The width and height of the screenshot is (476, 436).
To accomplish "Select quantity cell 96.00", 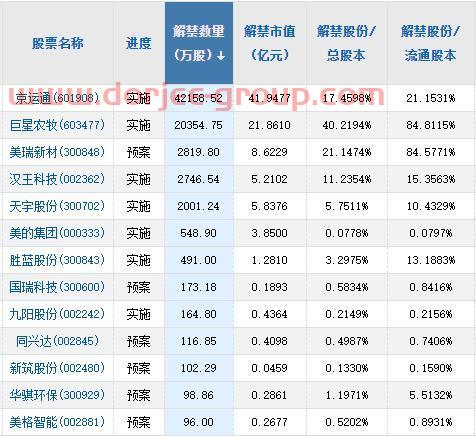I will pyautogui.click(x=198, y=422).
